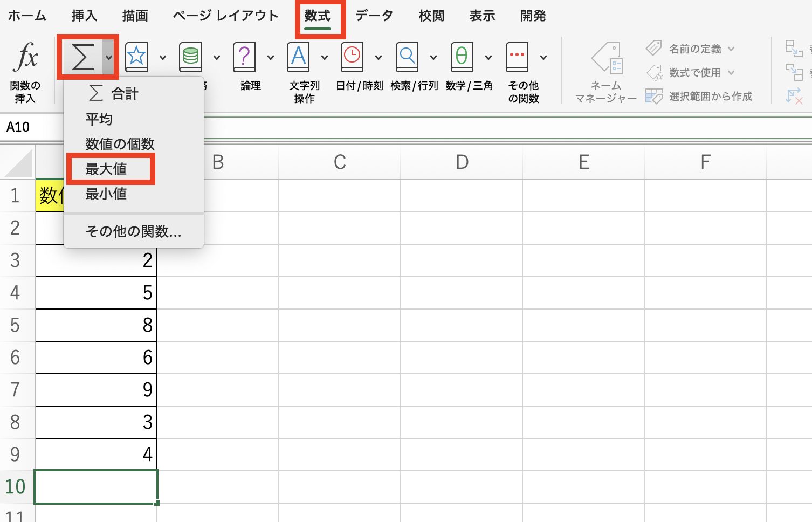The image size is (812, 522).
Task: Open the 数学/三角 math functions icon
Action: point(462,57)
